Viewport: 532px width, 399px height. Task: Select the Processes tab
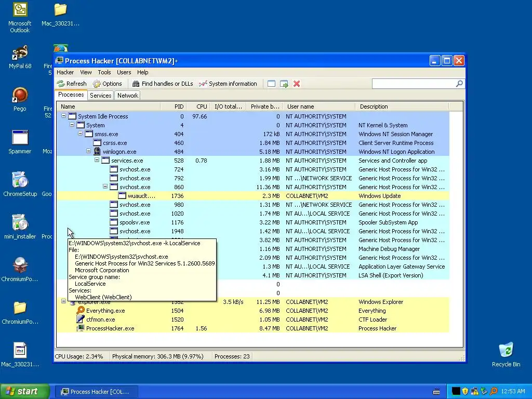71,95
